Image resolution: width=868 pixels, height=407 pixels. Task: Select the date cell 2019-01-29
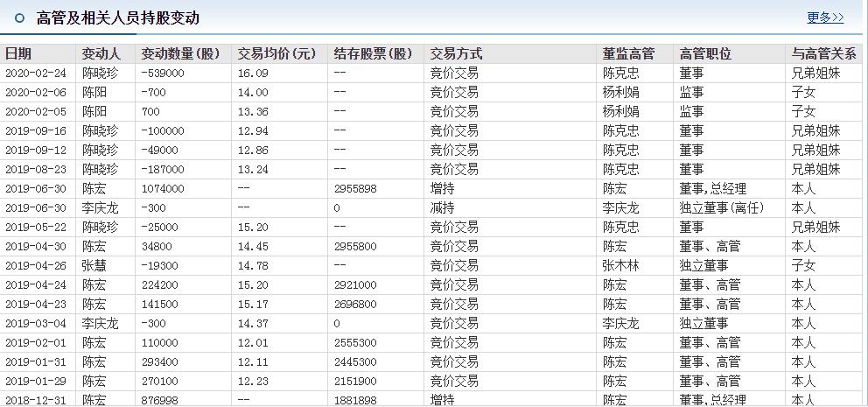[x=35, y=382]
